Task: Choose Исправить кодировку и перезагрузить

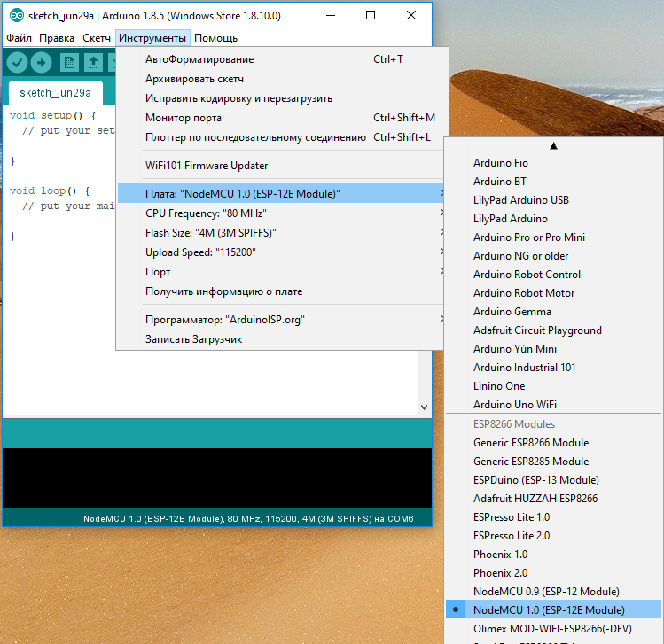Action: [x=280, y=98]
